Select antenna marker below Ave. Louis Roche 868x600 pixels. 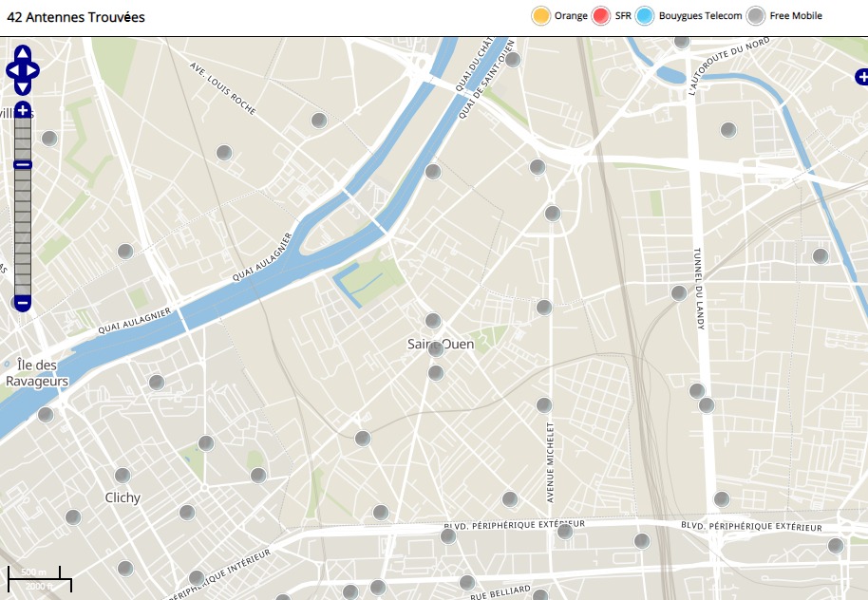tap(224, 153)
